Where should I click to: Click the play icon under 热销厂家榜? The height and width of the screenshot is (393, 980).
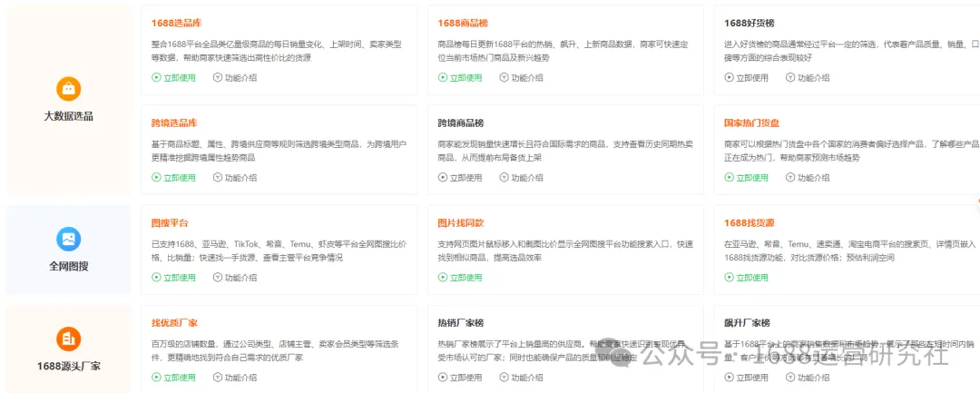[x=443, y=378]
